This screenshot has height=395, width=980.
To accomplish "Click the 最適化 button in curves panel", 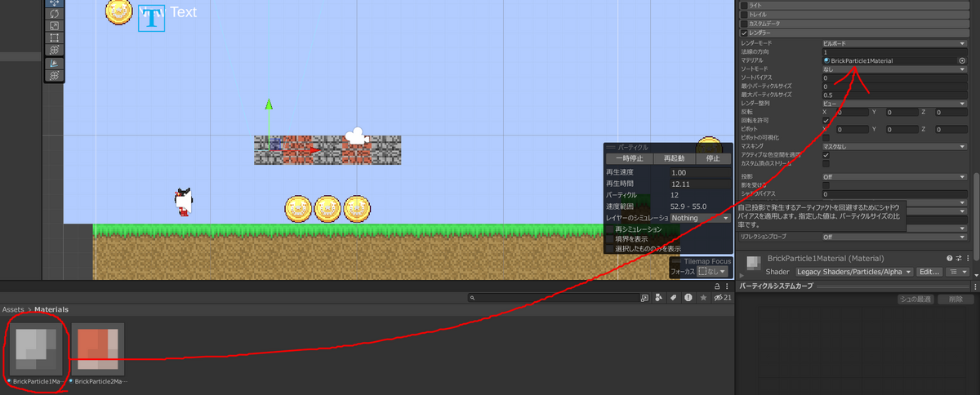I will point(917,300).
